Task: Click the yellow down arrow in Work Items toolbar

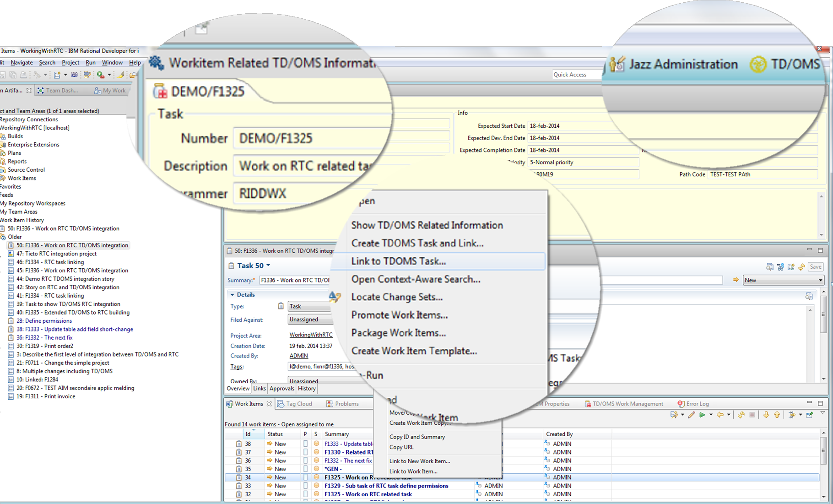Action: tap(766, 415)
